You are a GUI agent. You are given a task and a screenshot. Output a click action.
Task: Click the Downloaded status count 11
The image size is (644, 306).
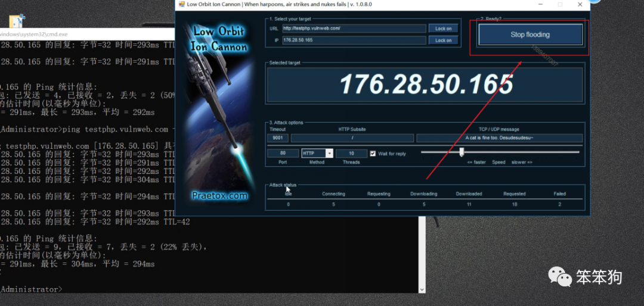(x=469, y=204)
